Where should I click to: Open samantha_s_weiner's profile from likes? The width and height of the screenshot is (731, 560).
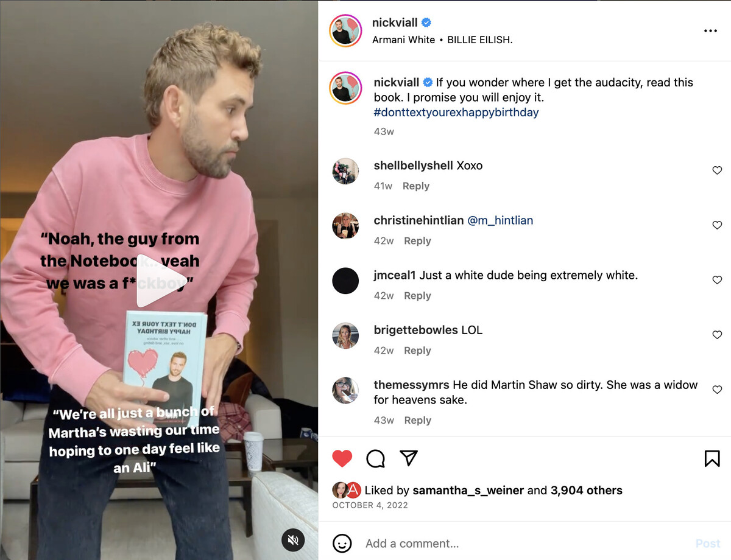[468, 491]
